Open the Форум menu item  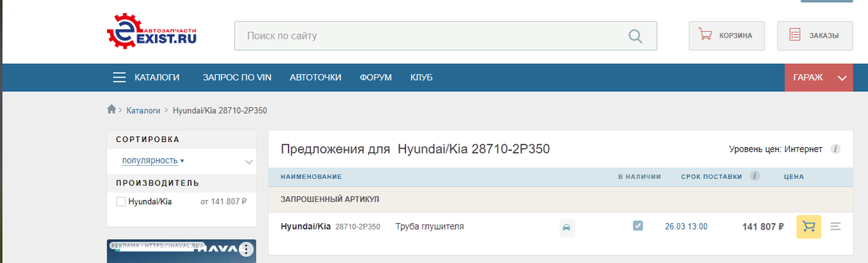coord(375,78)
